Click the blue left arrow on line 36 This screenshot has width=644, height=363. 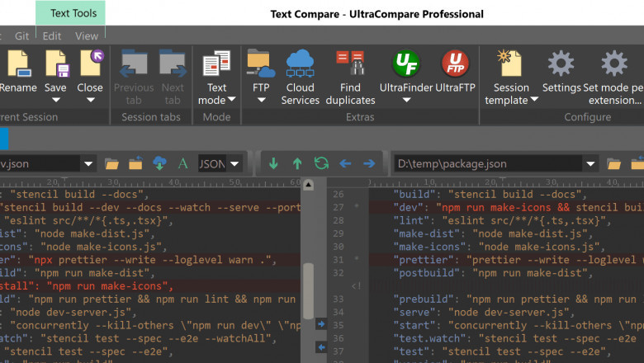pos(321,347)
